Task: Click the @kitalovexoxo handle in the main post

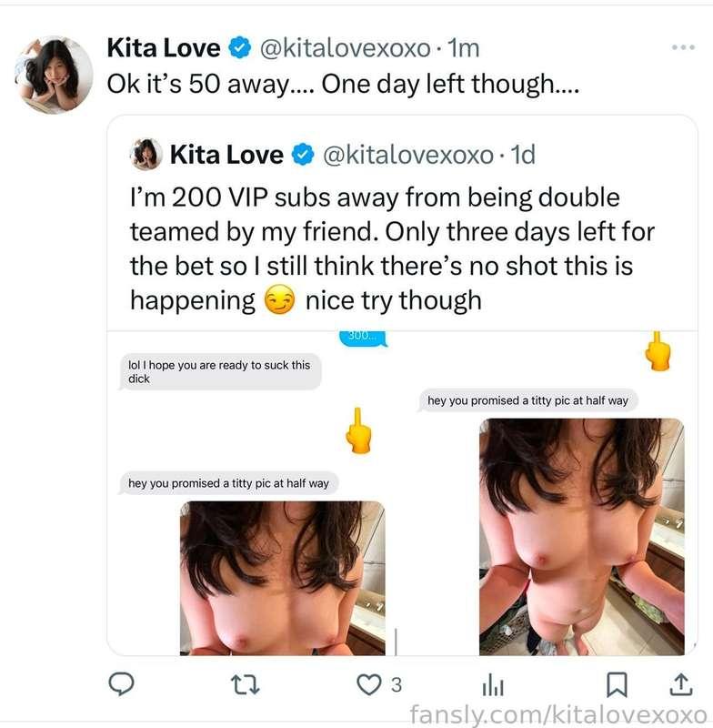Action: point(346,48)
